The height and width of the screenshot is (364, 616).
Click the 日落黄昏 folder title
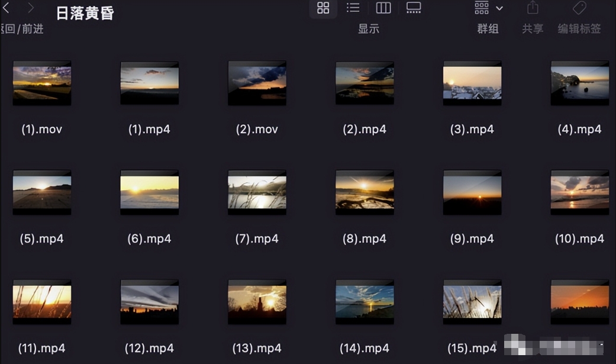coord(85,13)
